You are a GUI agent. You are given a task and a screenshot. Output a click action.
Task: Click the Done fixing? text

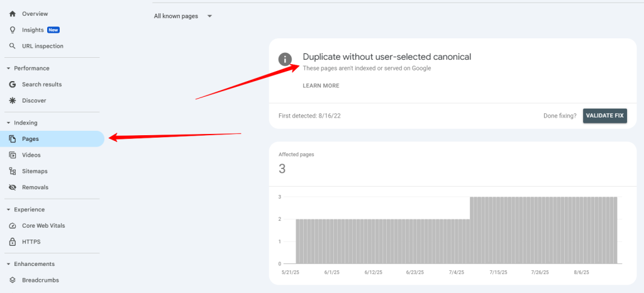[x=560, y=116]
